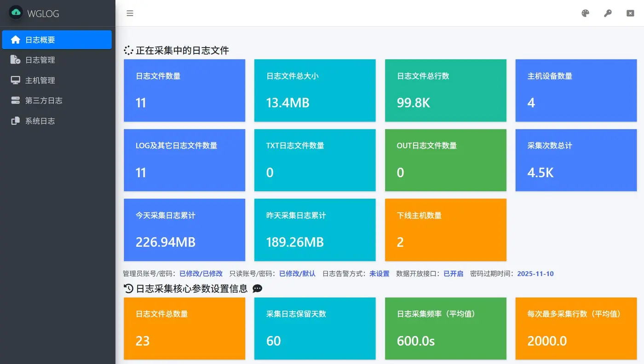This screenshot has width=644, height=364.
Task: Open 主机管理 from the sidebar
Action: click(15, 80)
